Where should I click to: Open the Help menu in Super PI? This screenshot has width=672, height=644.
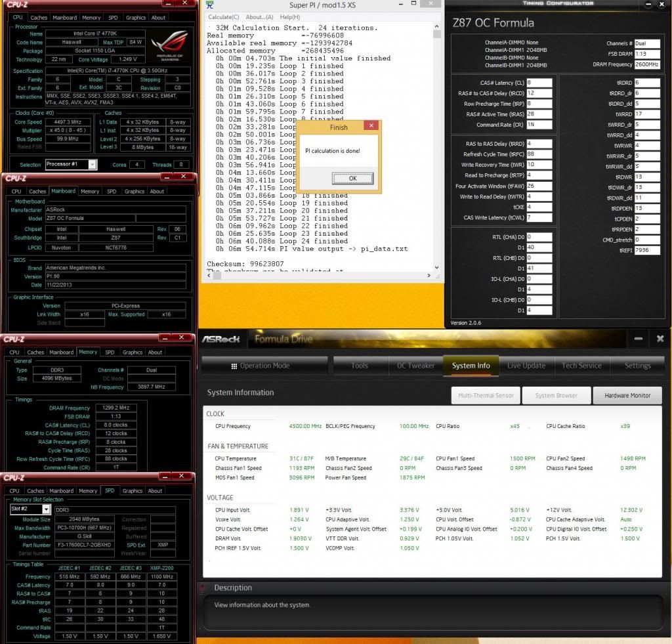pyautogui.click(x=289, y=16)
